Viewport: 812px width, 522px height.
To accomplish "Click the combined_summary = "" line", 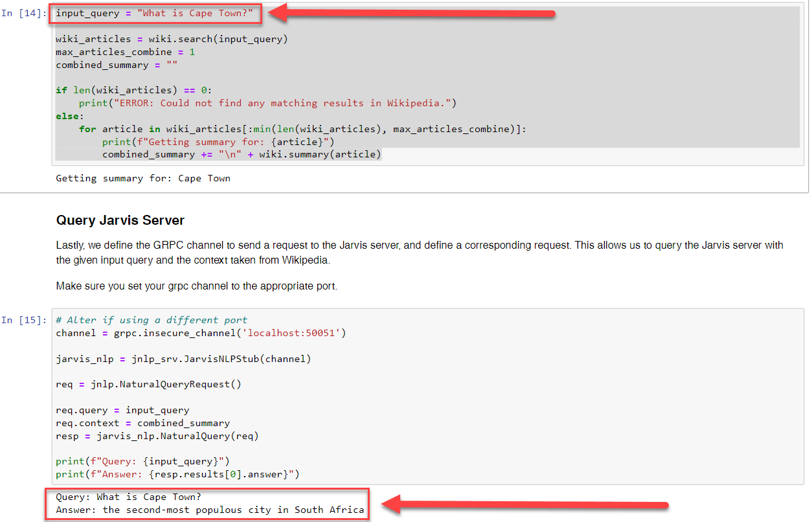I will [x=117, y=65].
